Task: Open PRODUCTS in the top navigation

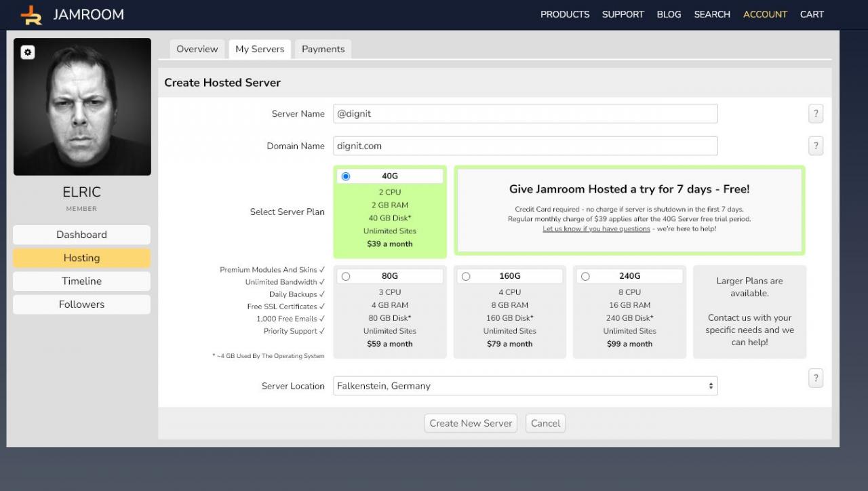Action: [564, 14]
